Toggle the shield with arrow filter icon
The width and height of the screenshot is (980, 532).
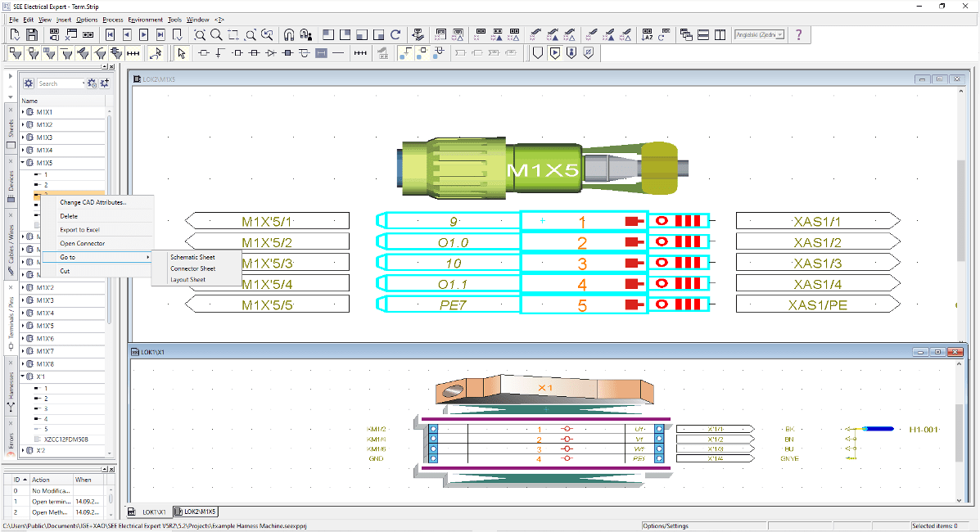555,52
